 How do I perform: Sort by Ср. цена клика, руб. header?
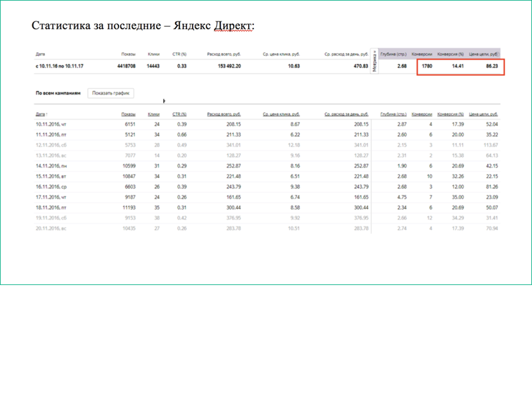tap(281, 114)
